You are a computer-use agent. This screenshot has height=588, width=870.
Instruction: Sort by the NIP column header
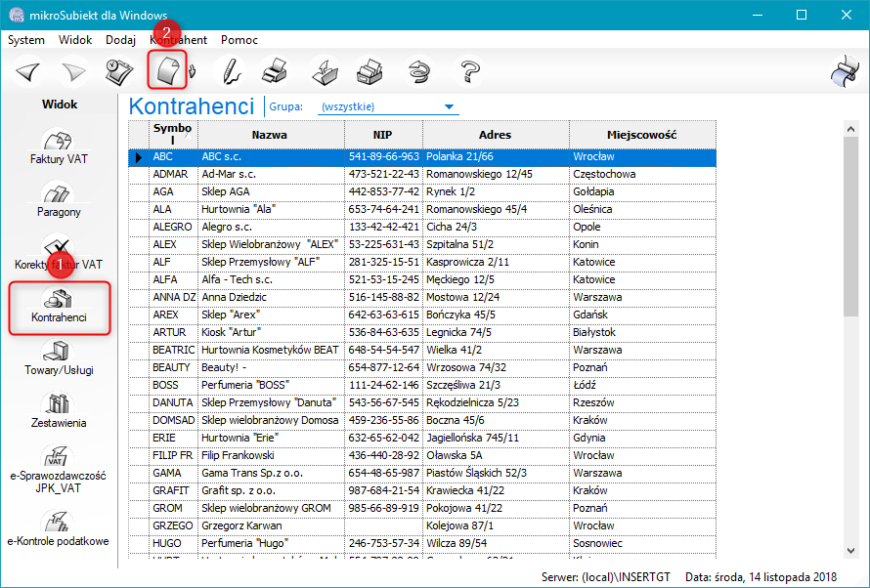pyautogui.click(x=383, y=135)
